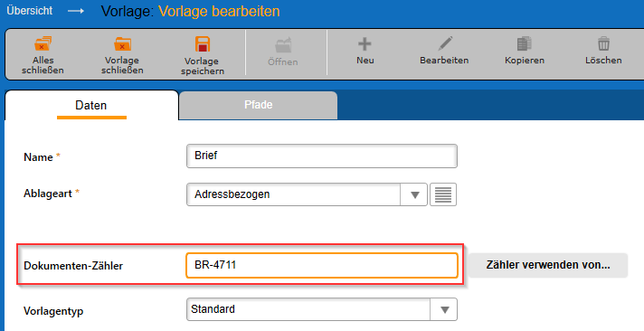Click into the Name field containing Brief
The image size is (644, 331).
(x=322, y=156)
